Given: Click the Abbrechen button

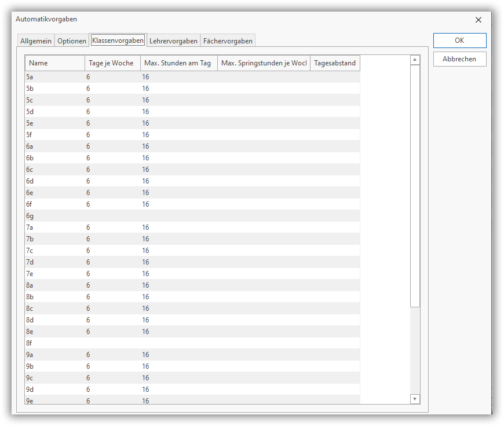Looking at the screenshot, I should [x=459, y=59].
